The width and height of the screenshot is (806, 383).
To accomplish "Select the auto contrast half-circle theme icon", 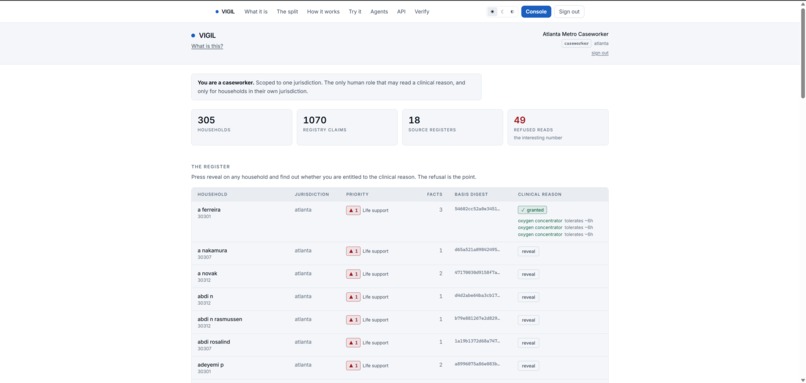I will pos(512,12).
